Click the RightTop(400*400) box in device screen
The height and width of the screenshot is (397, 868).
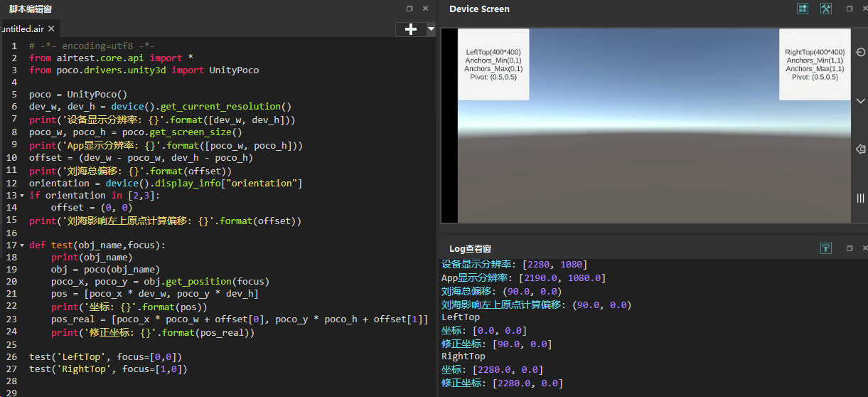[x=815, y=64]
